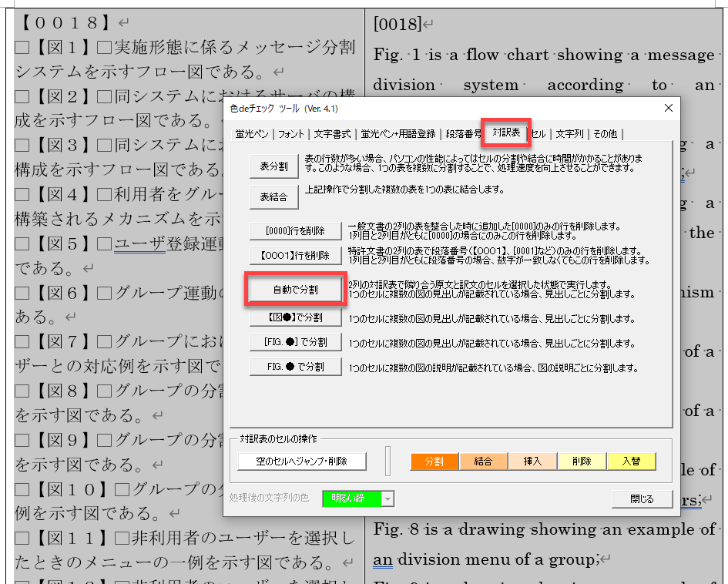Close the 色deチェック ツール dialog window

click(x=664, y=108)
